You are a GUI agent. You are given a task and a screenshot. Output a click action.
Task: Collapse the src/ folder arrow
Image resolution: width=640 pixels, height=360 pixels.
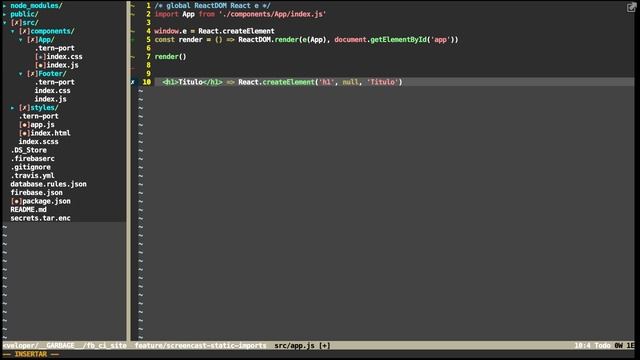(4, 23)
